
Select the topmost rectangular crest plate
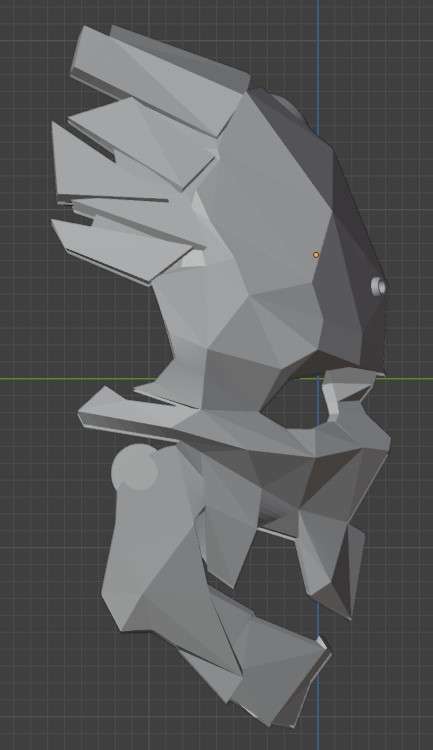point(158,77)
